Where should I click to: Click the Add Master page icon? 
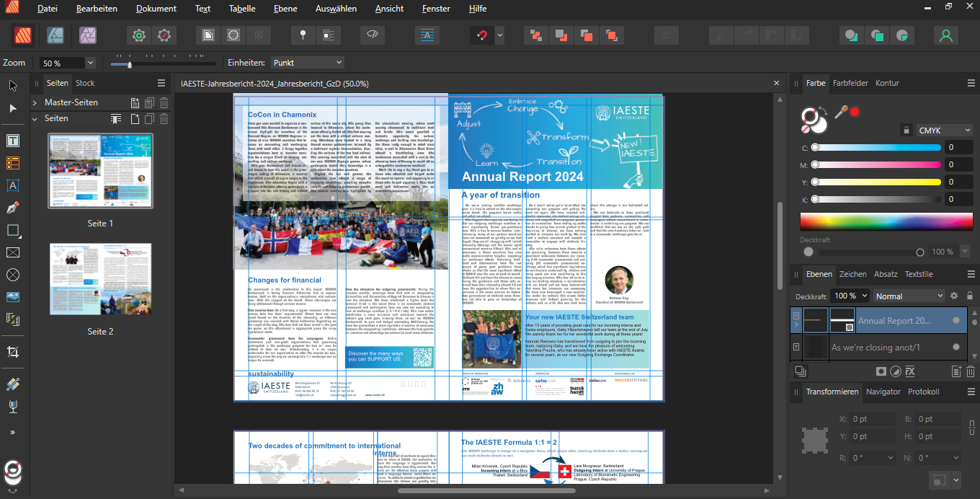[135, 103]
